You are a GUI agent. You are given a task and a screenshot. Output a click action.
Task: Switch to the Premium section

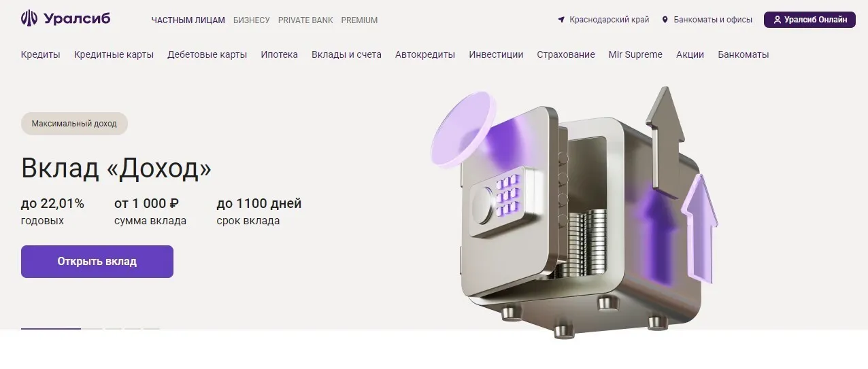point(359,20)
